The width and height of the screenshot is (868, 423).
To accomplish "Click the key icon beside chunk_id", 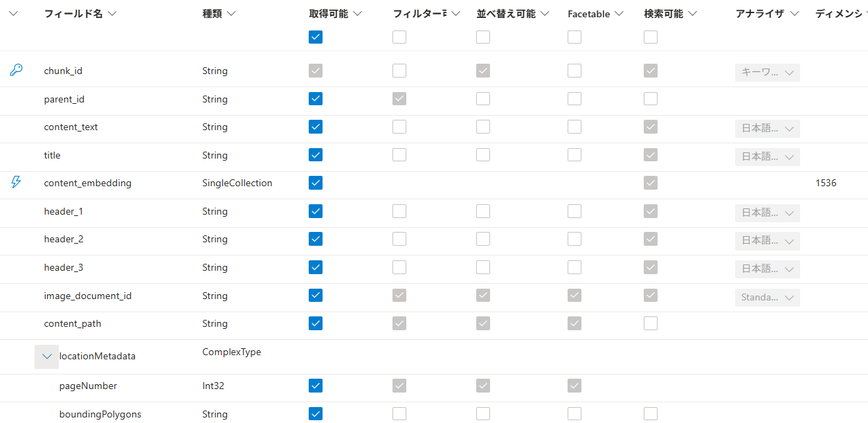I will [16, 70].
